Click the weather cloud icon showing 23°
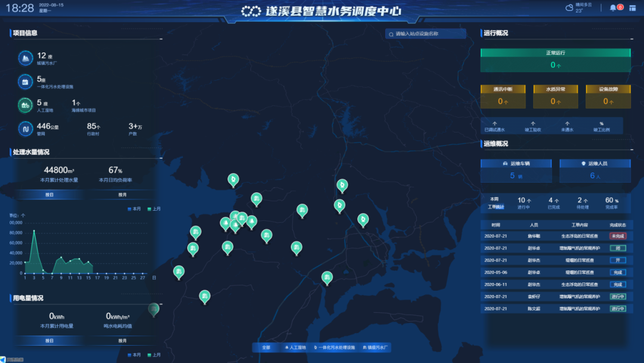 click(x=571, y=7)
